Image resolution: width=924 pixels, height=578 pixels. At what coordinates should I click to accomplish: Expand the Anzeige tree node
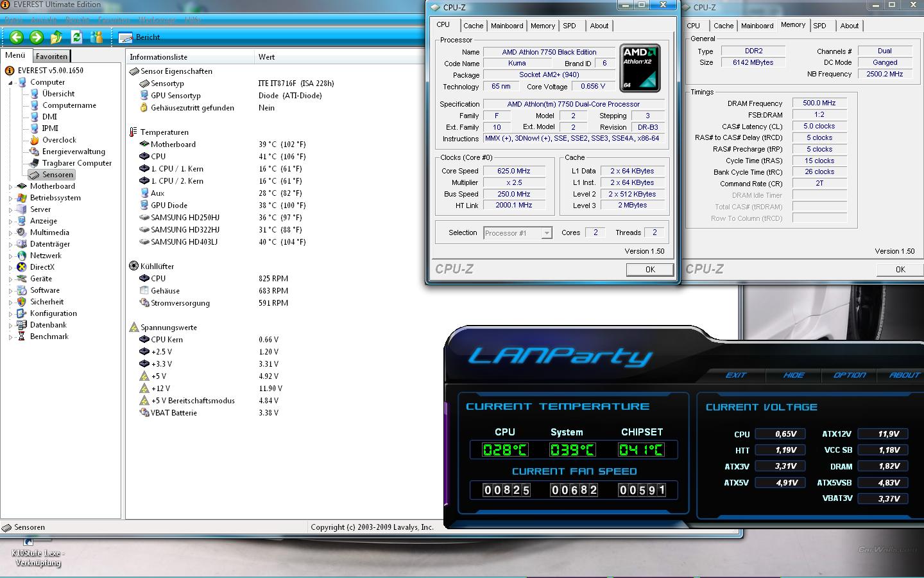[10, 221]
